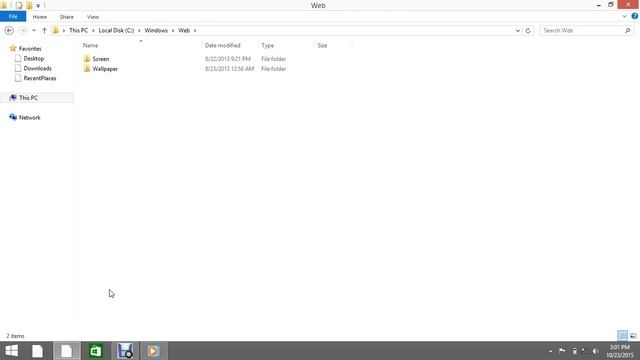Click the 2 items status text
The image size is (640, 360).
point(15,336)
